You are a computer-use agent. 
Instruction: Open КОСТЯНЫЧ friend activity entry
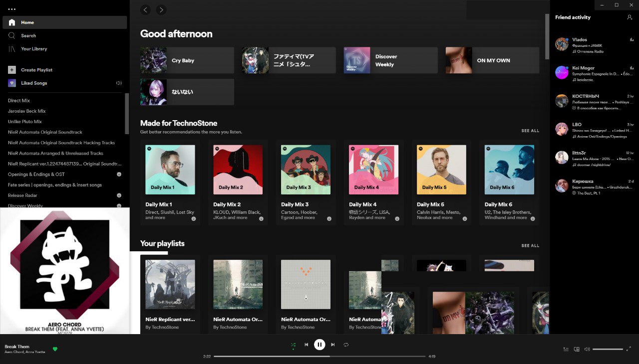point(594,102)
